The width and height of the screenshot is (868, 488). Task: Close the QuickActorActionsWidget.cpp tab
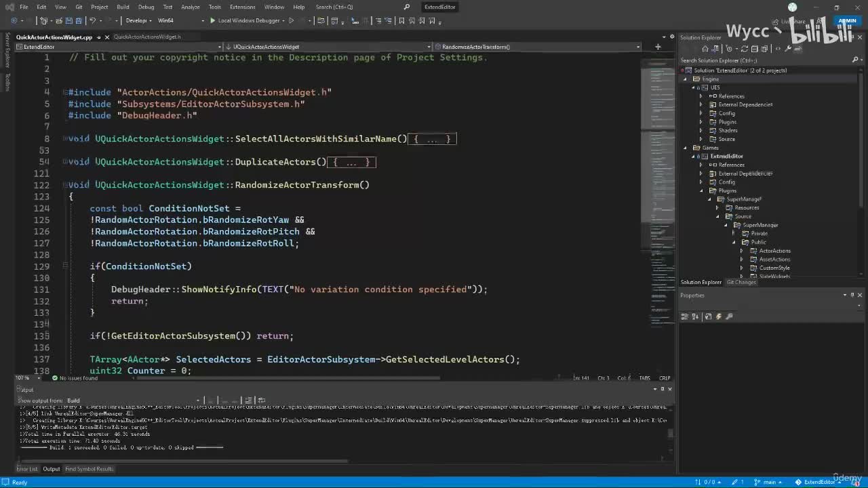[x=107, y=37]
